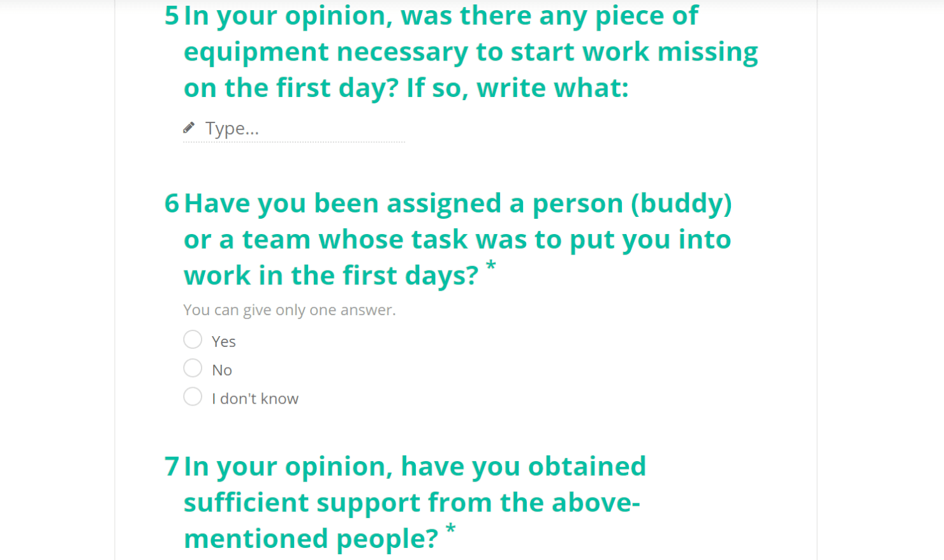The height and width of the screenshot is (560, 944).
Task: Select the Yes radio button for question 6
Action: tap(193, 339)
